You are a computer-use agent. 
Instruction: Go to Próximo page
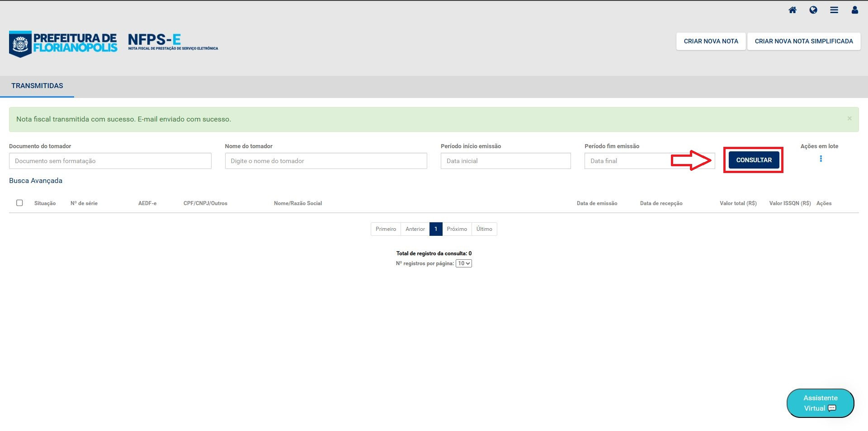[x=457, y=229]
